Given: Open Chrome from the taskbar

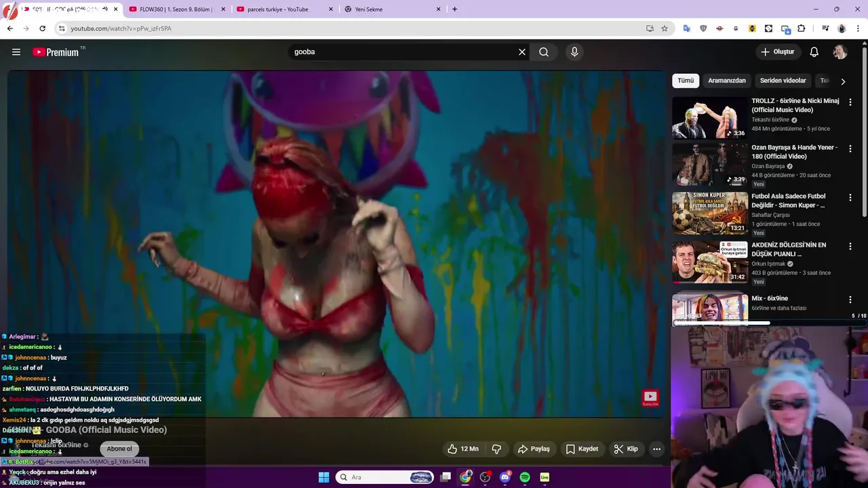Looking at the screenshot, I should [465, 477].
